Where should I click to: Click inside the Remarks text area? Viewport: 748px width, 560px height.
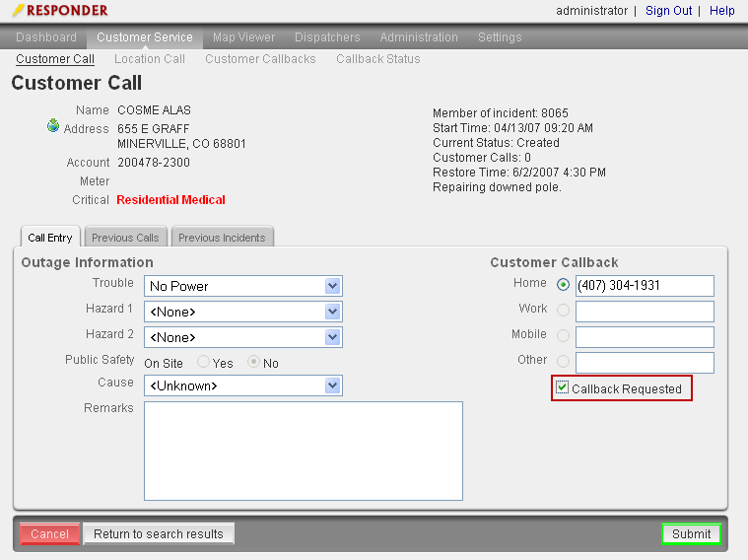point(304,451)
